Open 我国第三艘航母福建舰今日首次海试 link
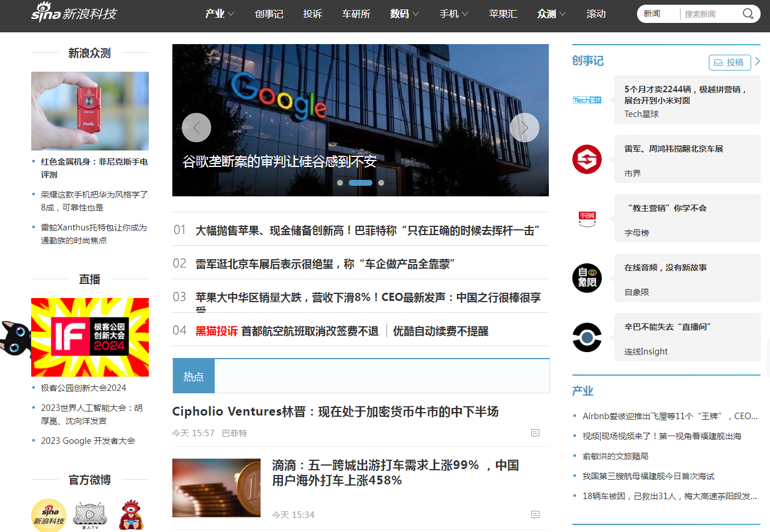 click(x=648, y=476)
